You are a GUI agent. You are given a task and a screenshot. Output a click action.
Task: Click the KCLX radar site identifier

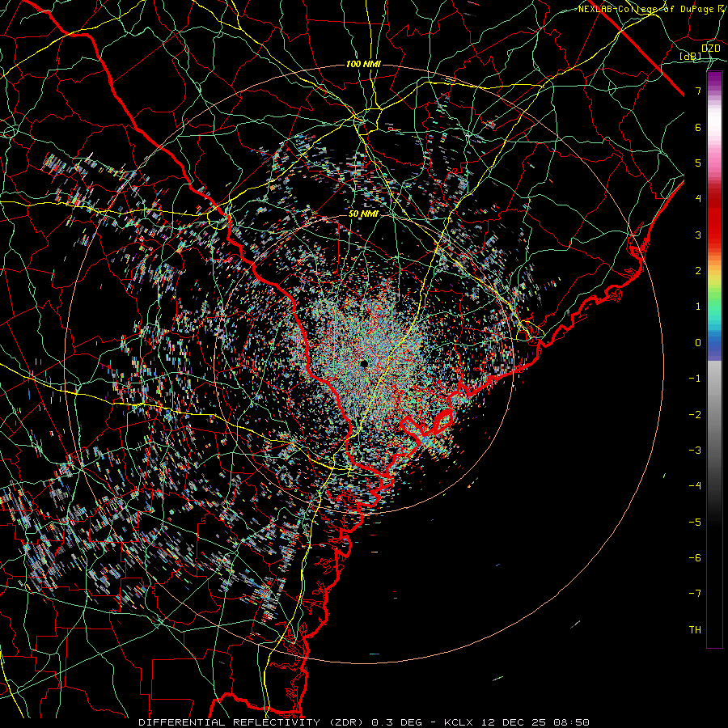459,722
